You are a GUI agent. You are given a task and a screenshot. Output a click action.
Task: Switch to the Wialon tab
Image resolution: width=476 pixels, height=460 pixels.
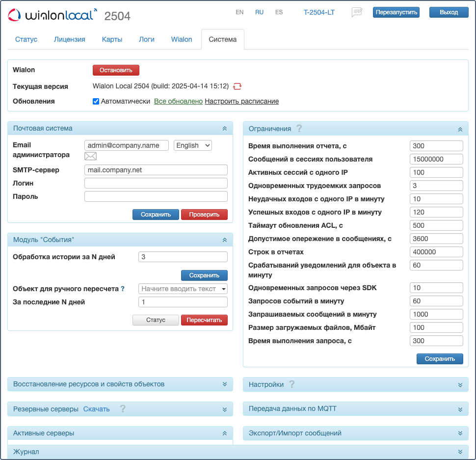point(182,39)
